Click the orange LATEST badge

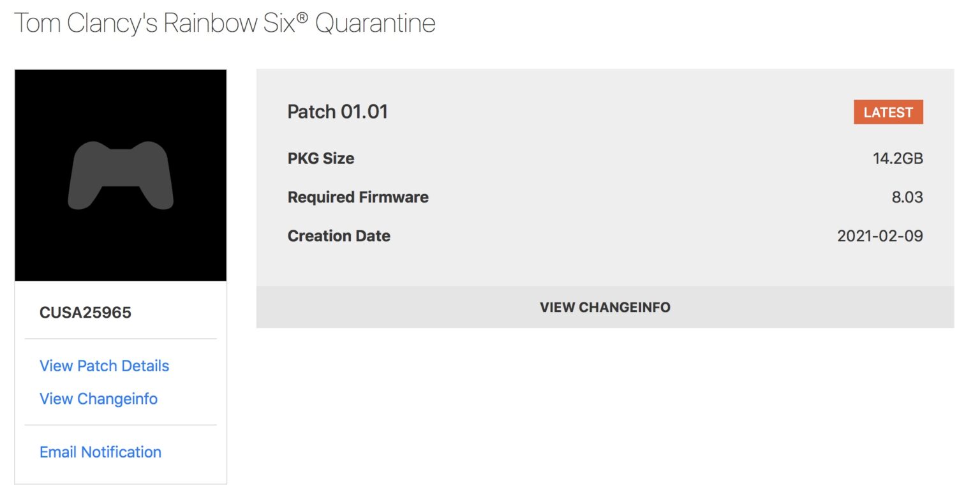pyautogui.click(x=888, y=112)
